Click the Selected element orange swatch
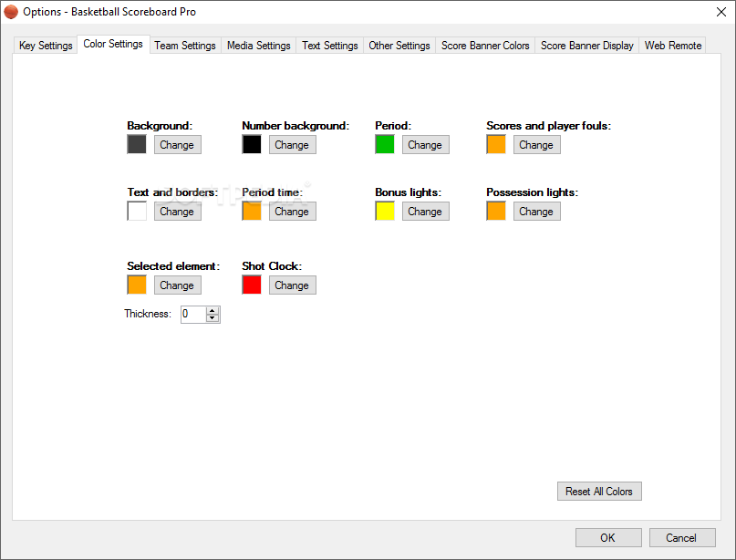 (x=137, y=285)
